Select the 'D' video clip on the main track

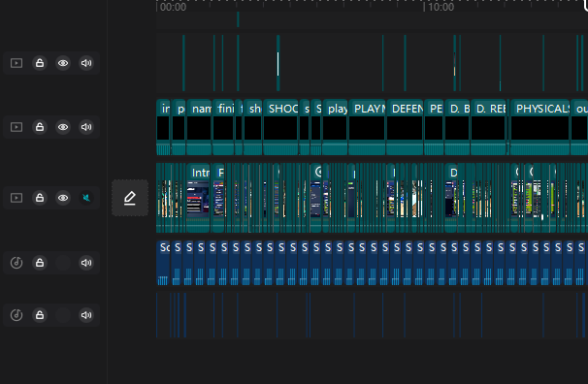451,198
